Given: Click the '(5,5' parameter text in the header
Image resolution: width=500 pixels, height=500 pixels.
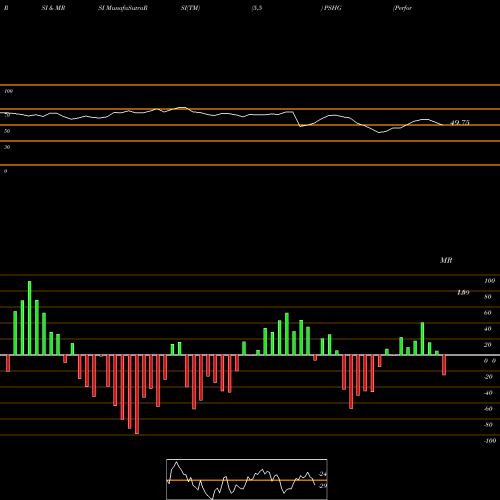Looking at the screenshot, I should pyautogui.click(x=257, y=8).
